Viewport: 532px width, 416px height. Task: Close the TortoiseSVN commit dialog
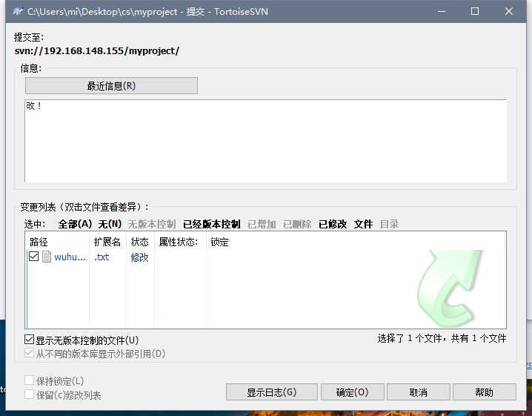(x=509, y=11)
